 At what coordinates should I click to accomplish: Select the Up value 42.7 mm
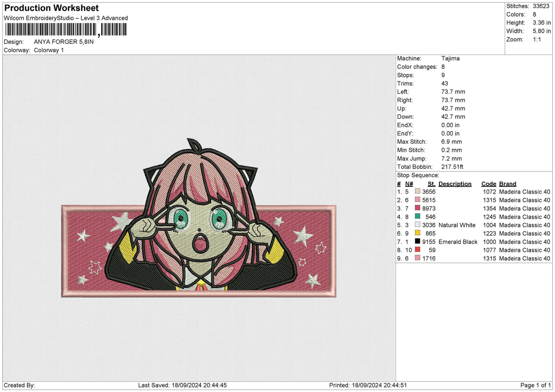click(453, 109)
